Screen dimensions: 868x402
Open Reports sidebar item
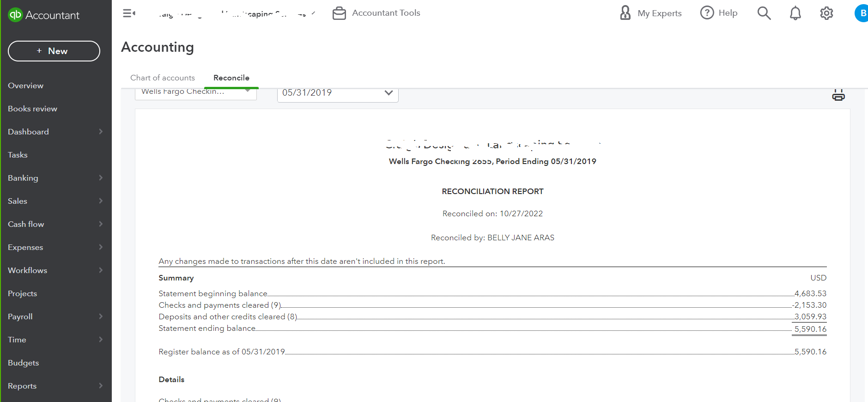[22, 386]
